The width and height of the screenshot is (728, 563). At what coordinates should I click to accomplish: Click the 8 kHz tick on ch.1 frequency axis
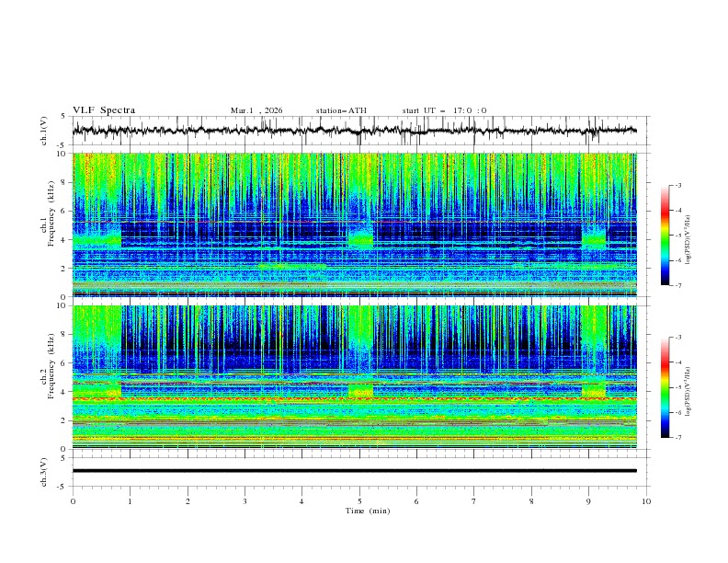coord(63,182)
